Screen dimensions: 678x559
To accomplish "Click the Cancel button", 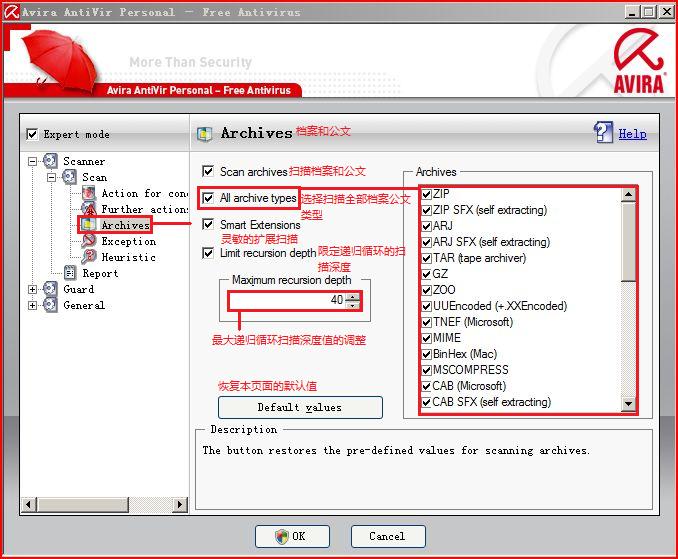I will (x=388, y=537).
